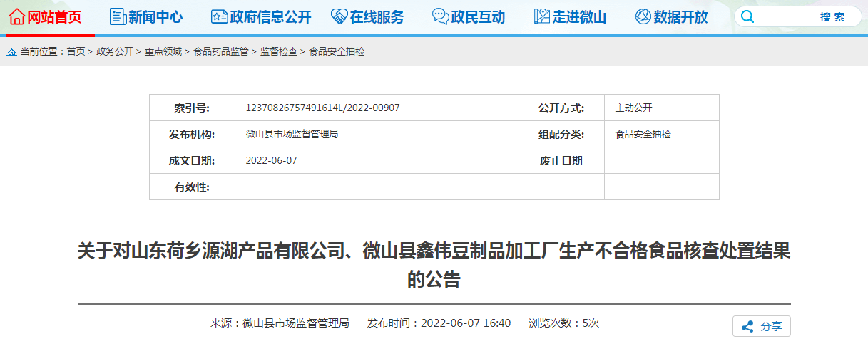Click 食品安全抽检 value in info table
Screen dimensions: 868x339
tap(643, 134)
